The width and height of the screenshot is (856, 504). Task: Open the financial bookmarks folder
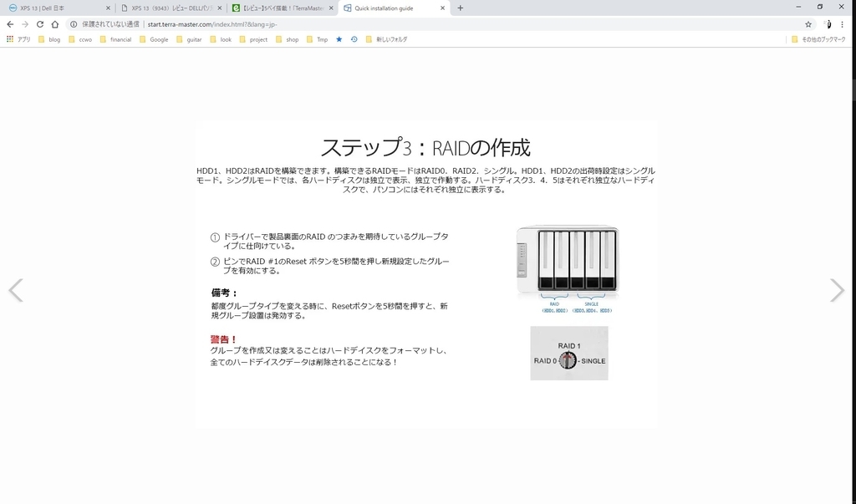[115, 39]
